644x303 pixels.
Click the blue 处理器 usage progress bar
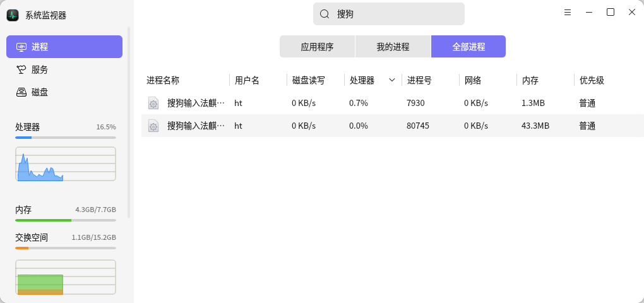point(66,138)
